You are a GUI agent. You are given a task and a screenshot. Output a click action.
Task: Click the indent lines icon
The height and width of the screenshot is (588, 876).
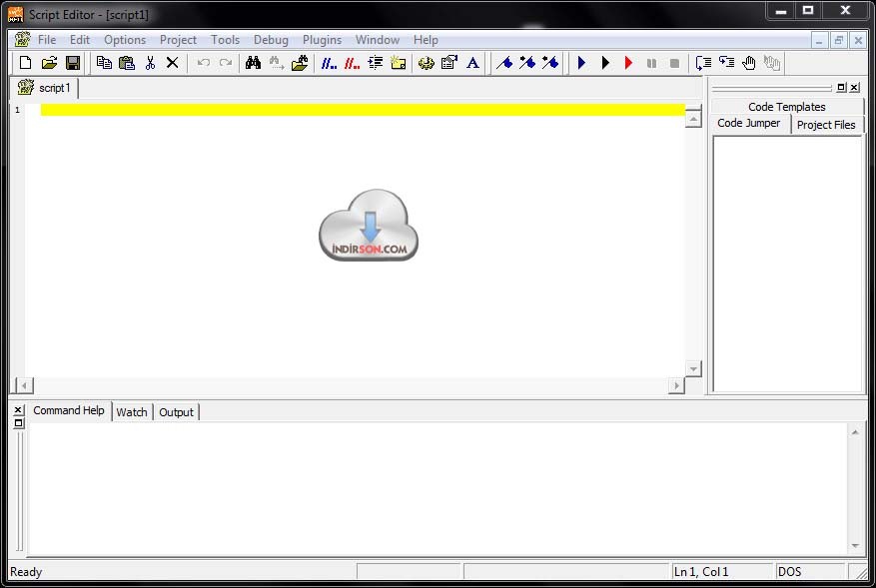(x=376, y=63)
